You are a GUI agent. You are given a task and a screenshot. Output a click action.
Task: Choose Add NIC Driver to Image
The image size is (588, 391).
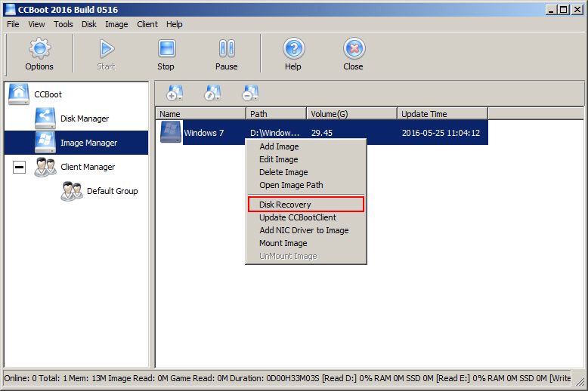coord(305,230)
